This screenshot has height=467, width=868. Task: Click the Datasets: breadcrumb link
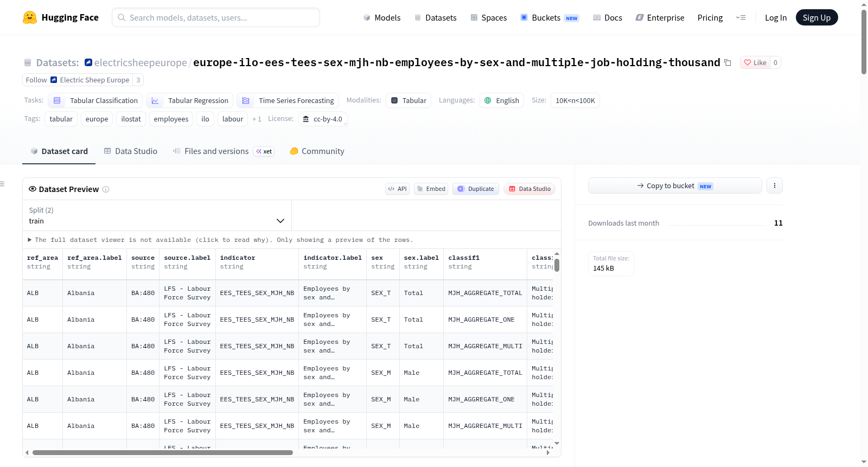pyautogui.click(x=58, y=63)
